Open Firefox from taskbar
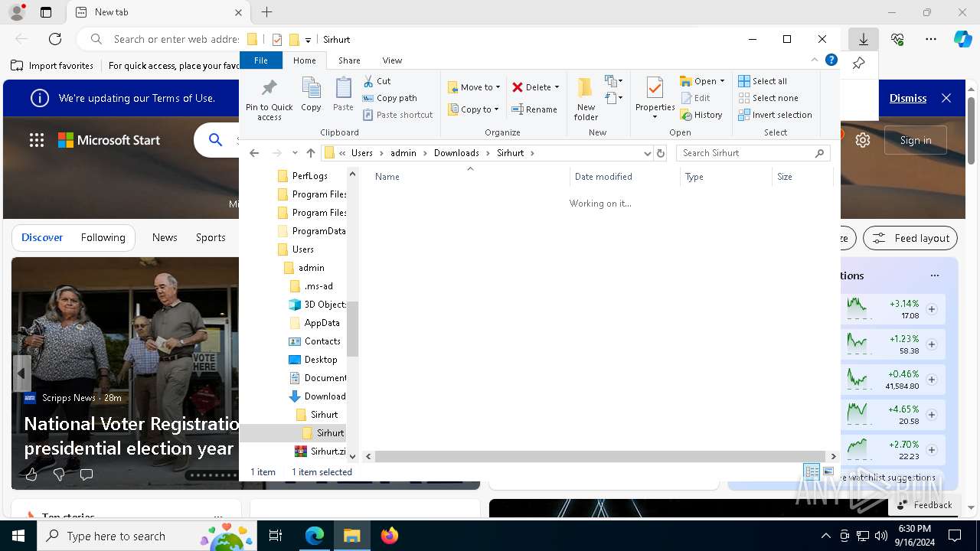The height and width of the screenshot is (551, 980). (x=390, y=536)
